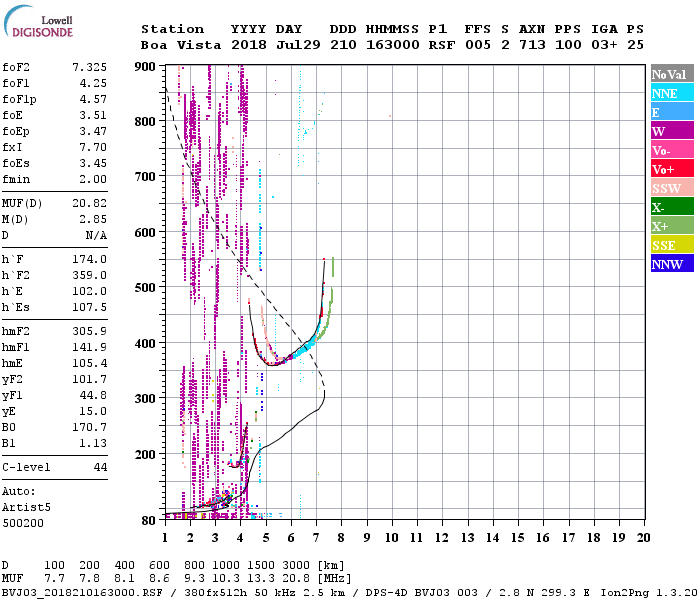Click the foF1p value 4.57
This screenshot has width=700, height=600.
(x=93, y=99)
